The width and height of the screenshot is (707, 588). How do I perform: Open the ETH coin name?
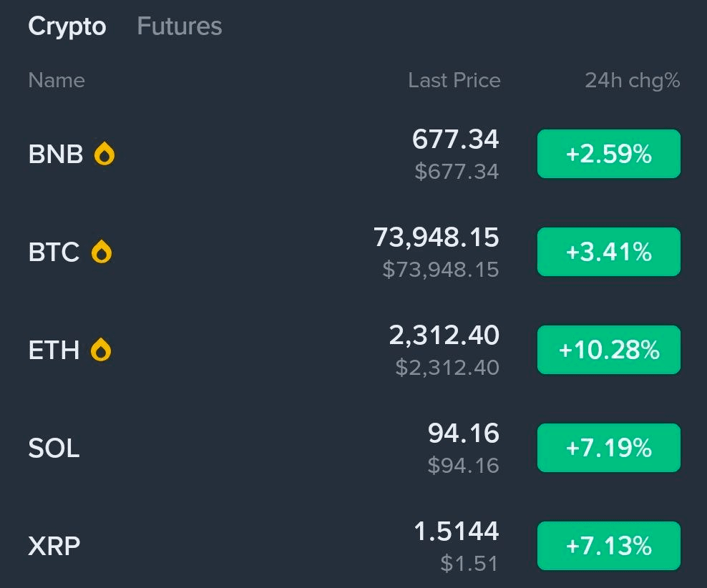click(x=54, y=350)
